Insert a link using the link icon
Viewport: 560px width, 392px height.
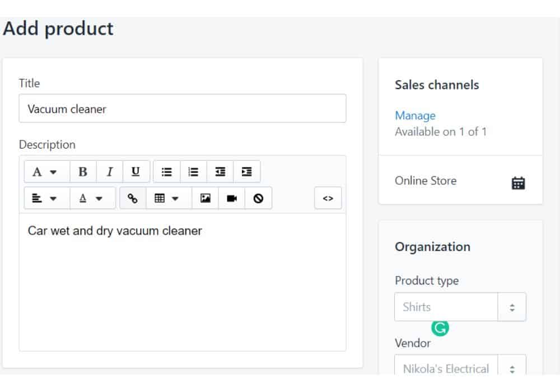click(133, 198)
